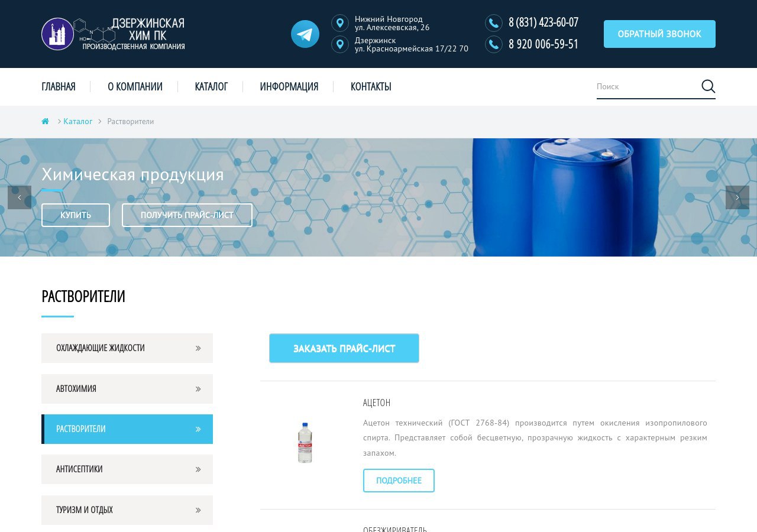Image resolution: width=757 pixels, height=532 pixels.
Task: Expand the Автохимия category arrow
Action: pyautogui.click(x=198, y=389)
